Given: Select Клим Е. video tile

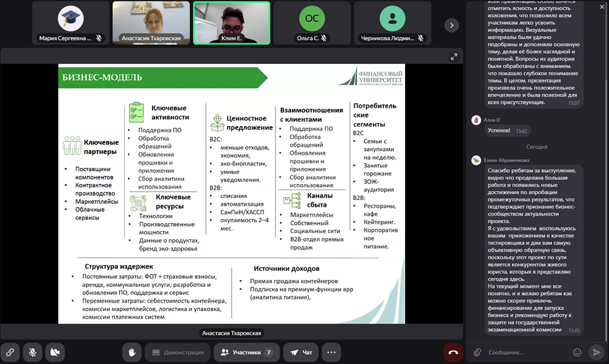Looking at the screenshot, I should click(231, 23).
